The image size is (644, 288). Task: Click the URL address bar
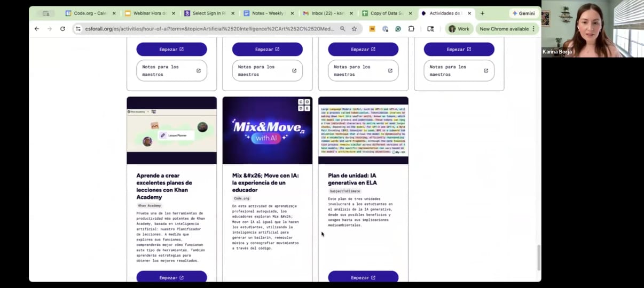(208, 29)
